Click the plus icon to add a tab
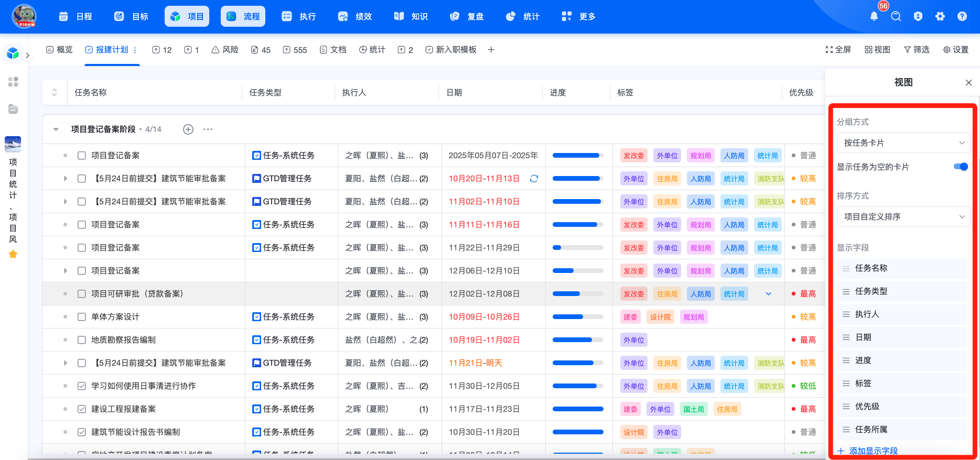 tap(491, 50)
